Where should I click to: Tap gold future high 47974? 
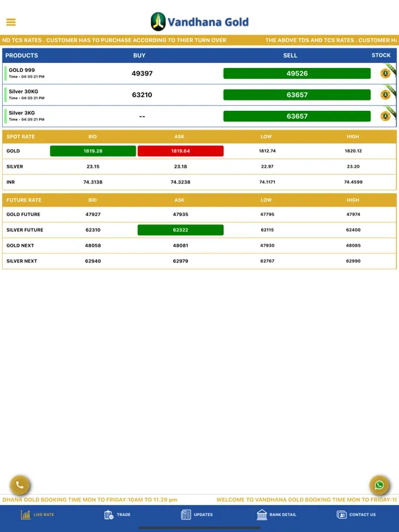point(353,215)
